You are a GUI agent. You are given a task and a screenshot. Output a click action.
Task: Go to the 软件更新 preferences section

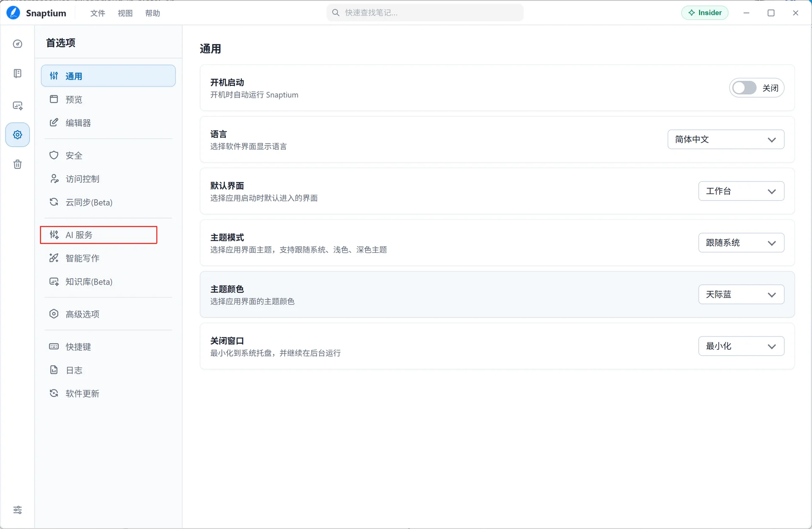[108, 393]
